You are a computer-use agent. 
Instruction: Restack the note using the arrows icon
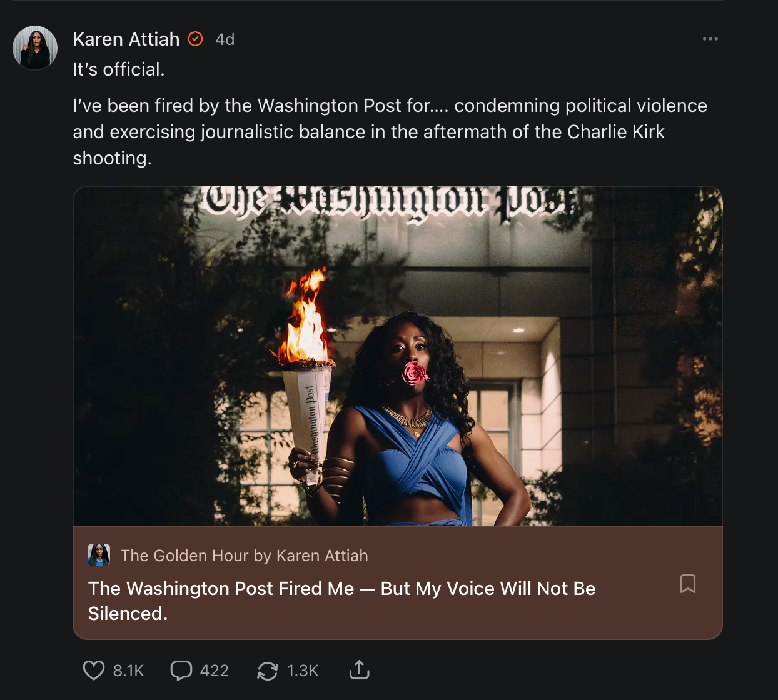click(x=268, y=671)
